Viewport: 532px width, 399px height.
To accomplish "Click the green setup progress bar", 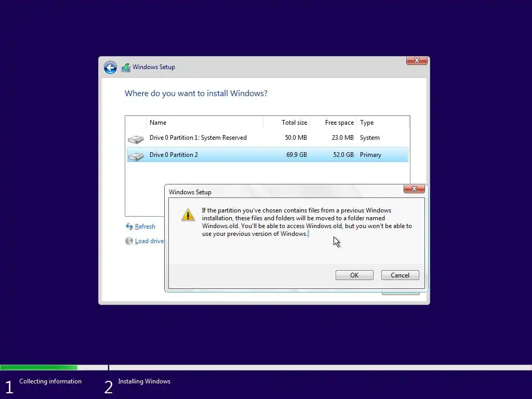I will [38, 367].
